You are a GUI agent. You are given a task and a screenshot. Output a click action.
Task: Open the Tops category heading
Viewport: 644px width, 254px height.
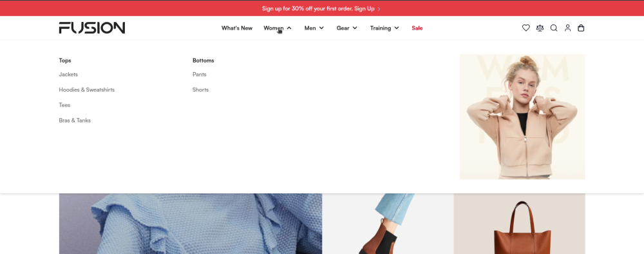point(65,61)
